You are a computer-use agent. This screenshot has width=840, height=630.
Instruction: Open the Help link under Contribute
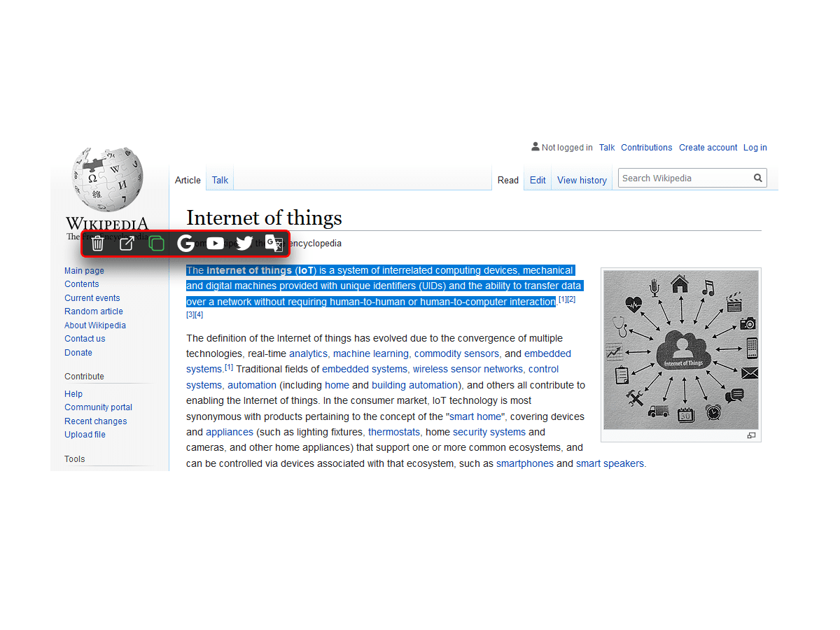[73, 394]
